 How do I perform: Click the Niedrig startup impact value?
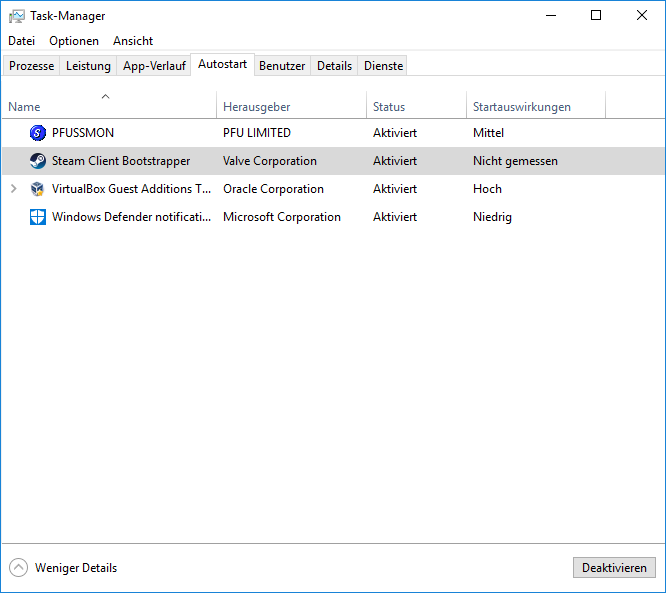tap(492, 217)
